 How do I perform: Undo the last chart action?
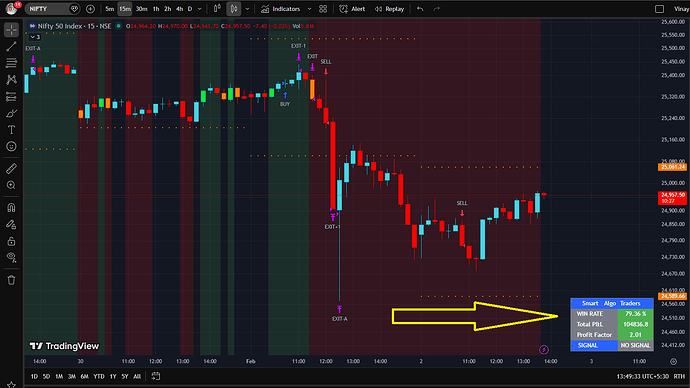point(420,9)
